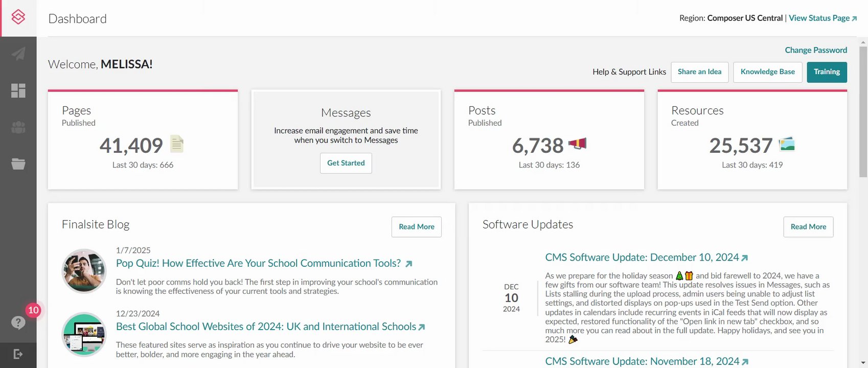Open the people groups sidebar icon
Viewport: 868px width, 368px height.
click(18, 127)
